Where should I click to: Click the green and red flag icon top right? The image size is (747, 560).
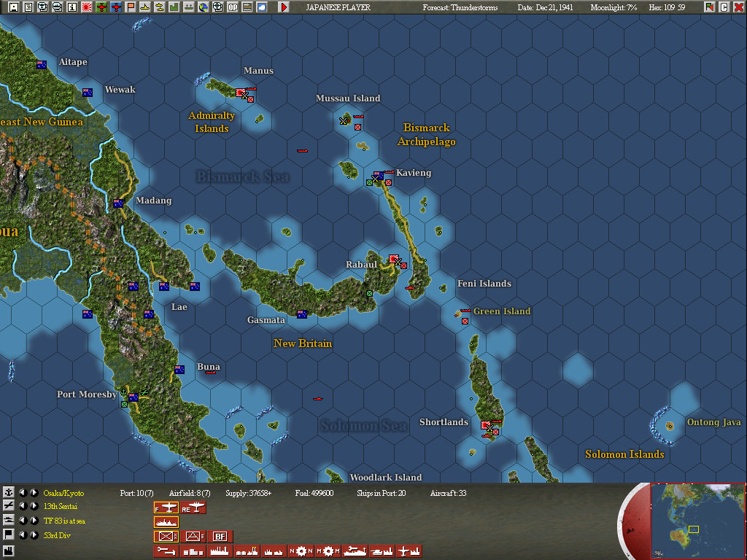709,7
